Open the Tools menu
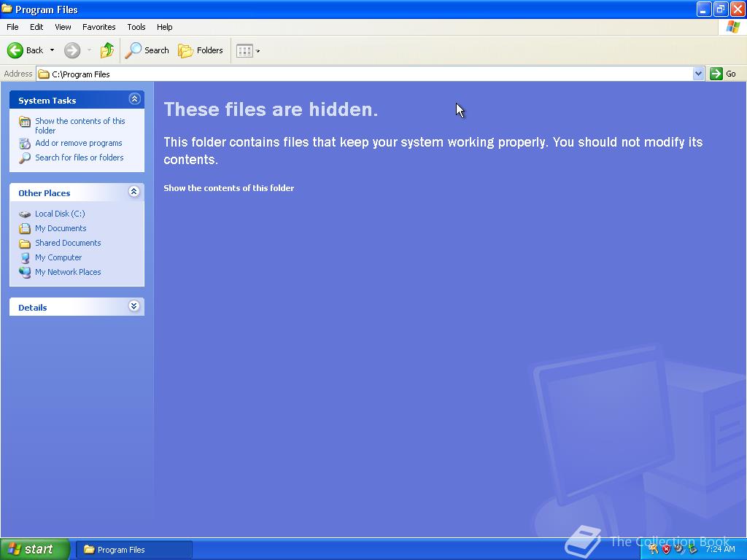747x560 pixels. click(x=136, y=27)
